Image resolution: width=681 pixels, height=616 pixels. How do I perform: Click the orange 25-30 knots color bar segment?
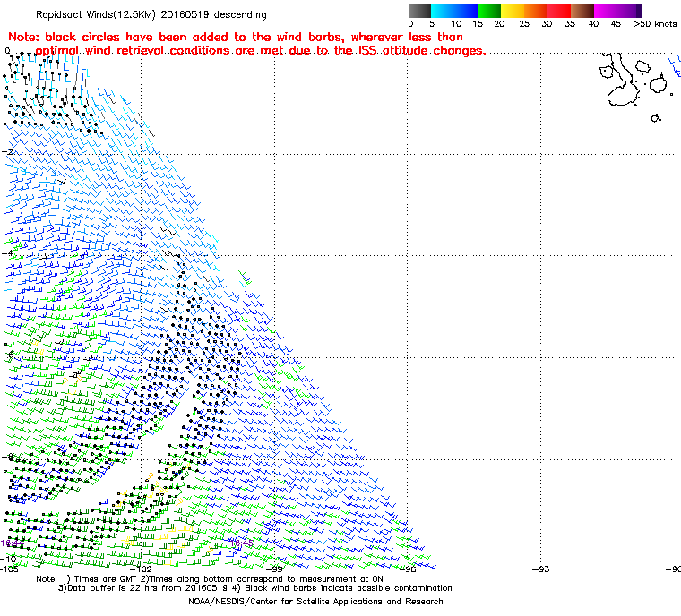click(x=536, y=11)
